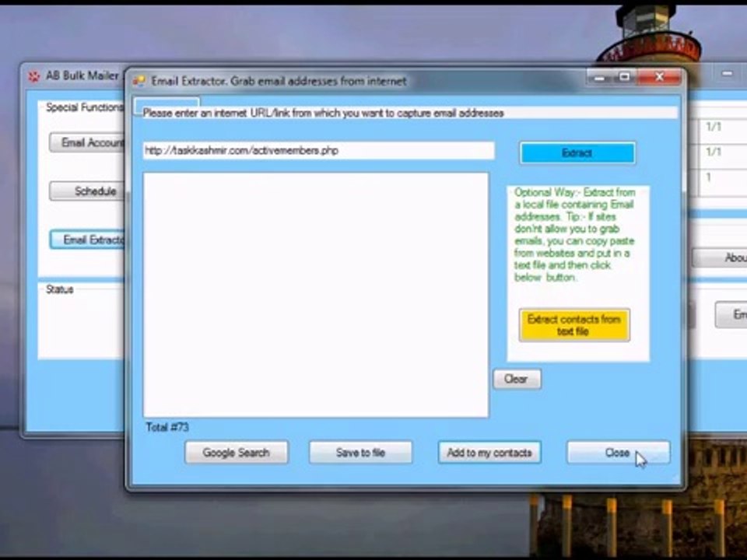Click the Total #73 label

(167, 427)
